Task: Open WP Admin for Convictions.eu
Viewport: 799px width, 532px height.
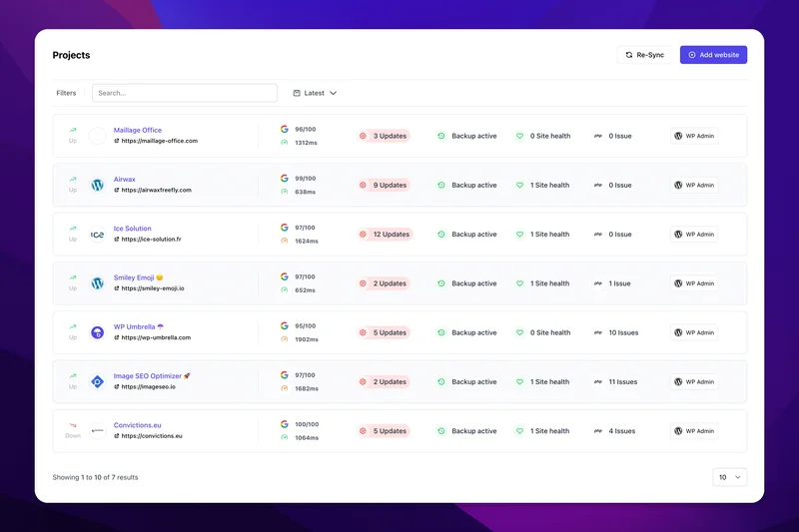Action: point(694,431)
